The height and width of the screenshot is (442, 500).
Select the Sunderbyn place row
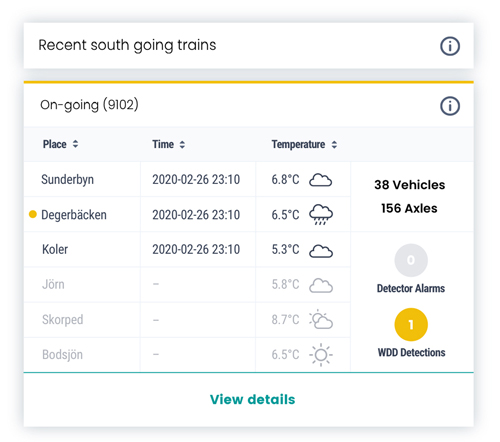[187, 179]
